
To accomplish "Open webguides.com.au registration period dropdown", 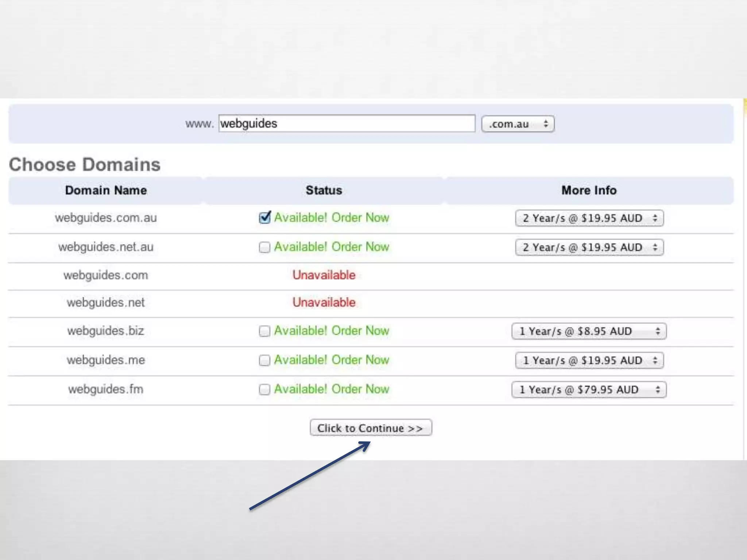I will [589, 218].
